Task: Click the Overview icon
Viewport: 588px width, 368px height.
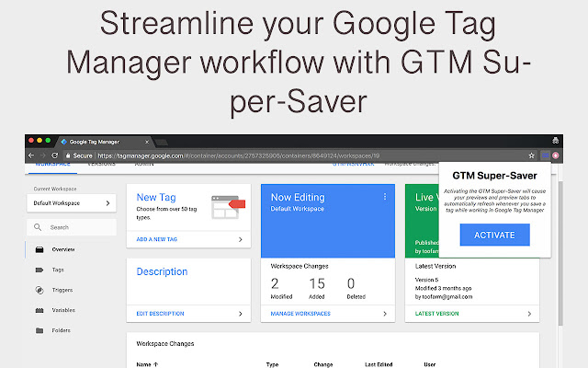Action: 40,249
